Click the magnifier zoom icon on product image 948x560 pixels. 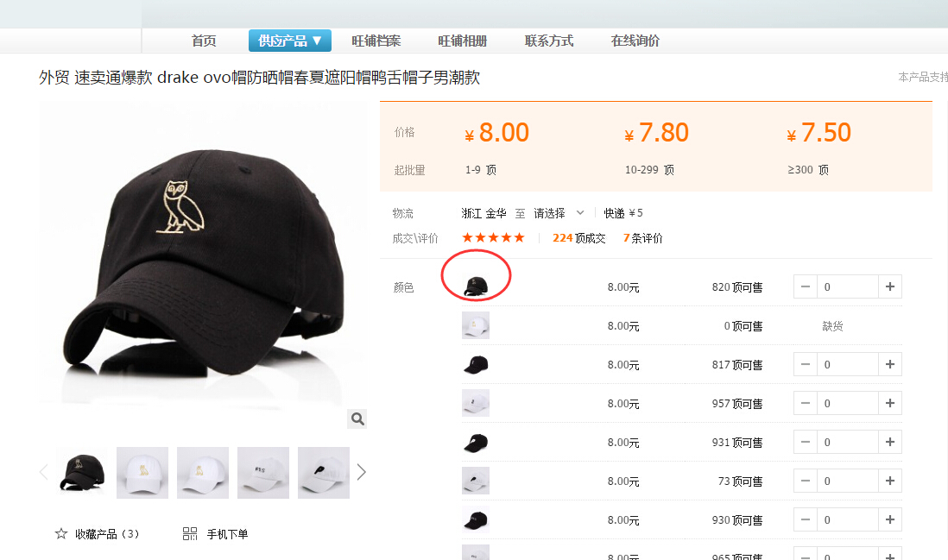pos(357,418)
